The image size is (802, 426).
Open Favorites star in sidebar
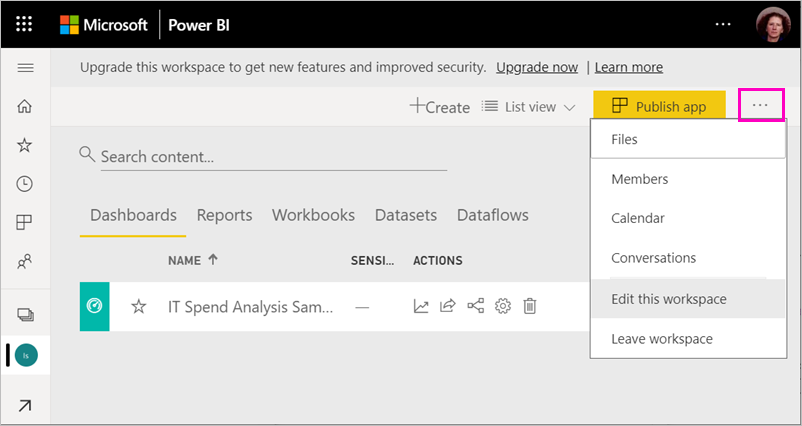[x=25, y=145]
